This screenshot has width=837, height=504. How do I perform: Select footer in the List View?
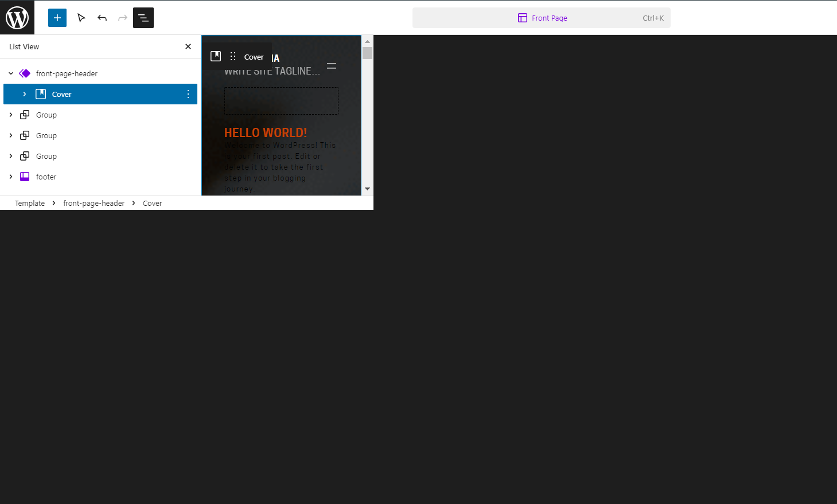(46, 177)
